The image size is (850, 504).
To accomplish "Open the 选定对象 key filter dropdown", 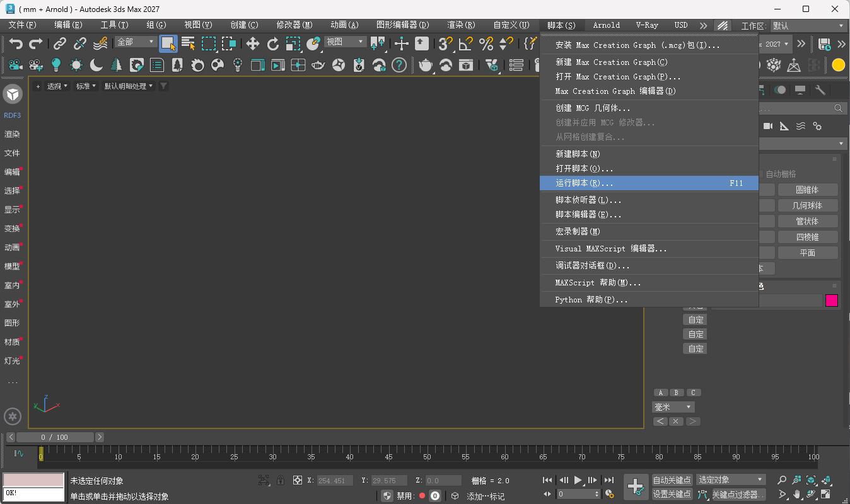I will (x=731, y=480).
